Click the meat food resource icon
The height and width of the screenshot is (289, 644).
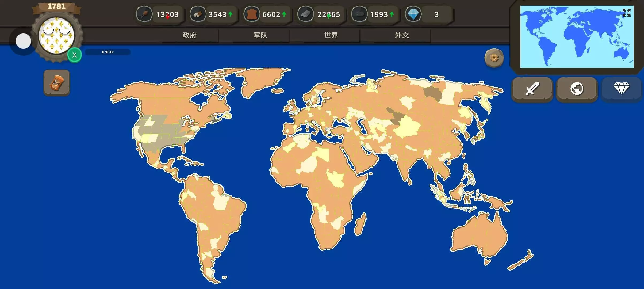pos(144,14)
